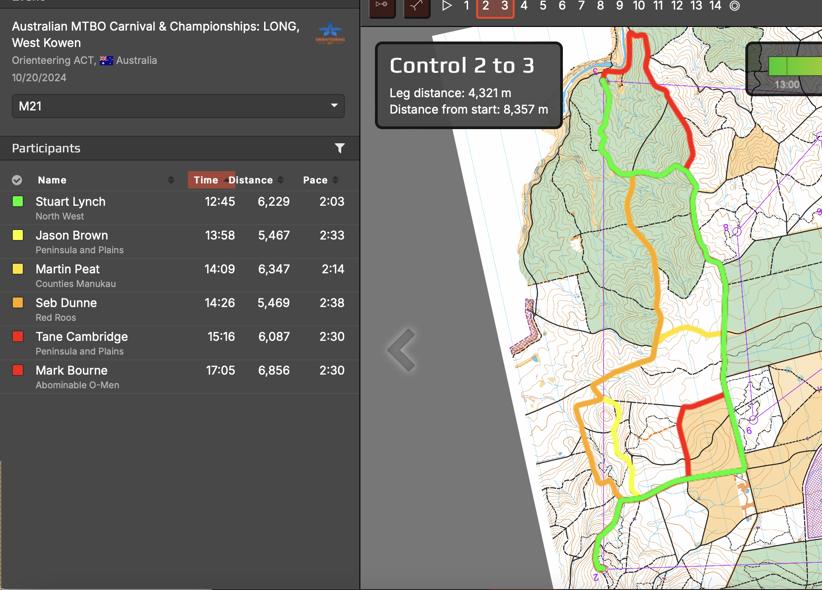Viewport: 822px width, 590px height.
Task: Toggle Stuart Lynch green route swatch
Action: (x=18, y=201)
